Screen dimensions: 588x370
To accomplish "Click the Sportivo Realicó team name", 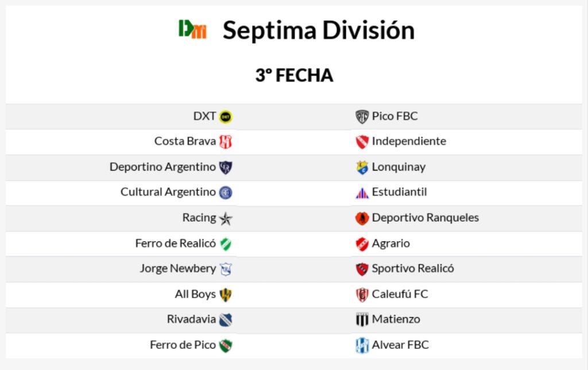I will (412, 268).
